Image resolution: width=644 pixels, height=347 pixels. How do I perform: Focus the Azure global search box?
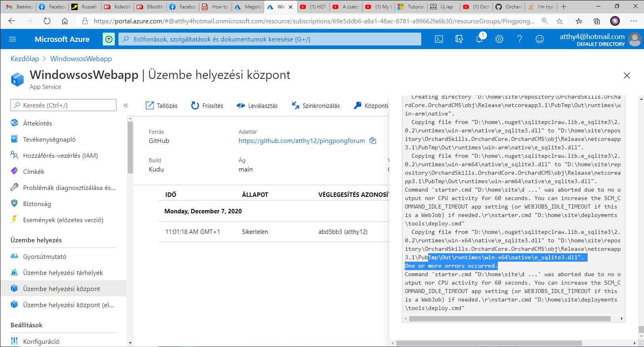click(270, 39)
